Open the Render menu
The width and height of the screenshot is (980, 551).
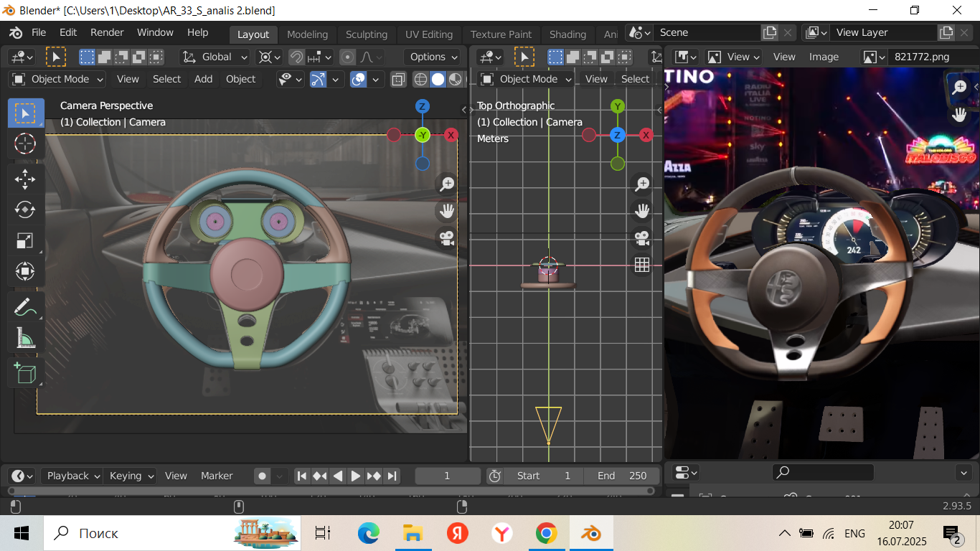point(107,33)
